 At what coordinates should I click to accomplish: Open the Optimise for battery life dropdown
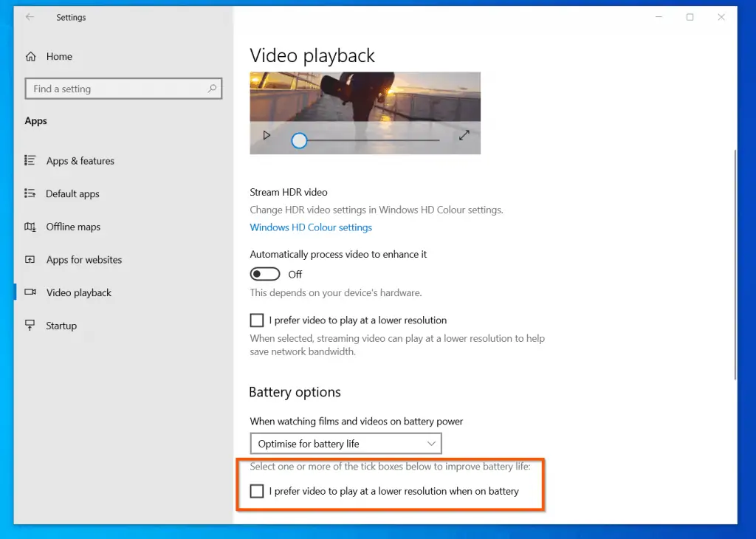tap(346, 444)
